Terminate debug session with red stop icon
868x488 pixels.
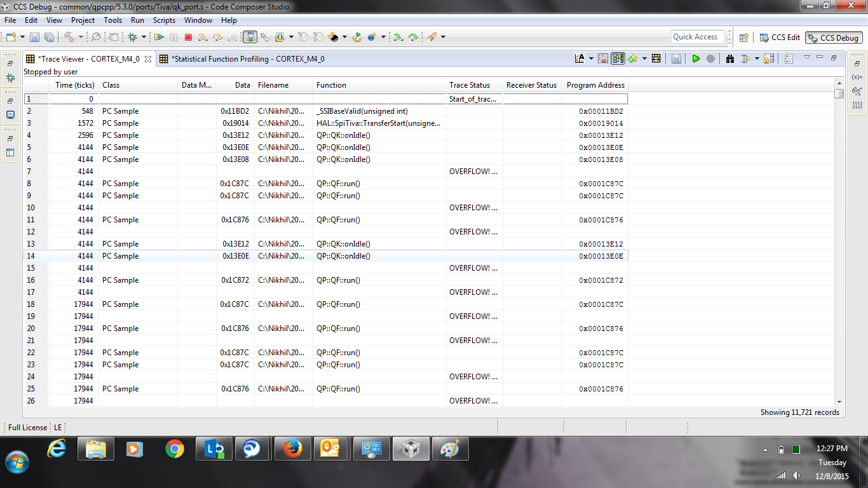188,37
